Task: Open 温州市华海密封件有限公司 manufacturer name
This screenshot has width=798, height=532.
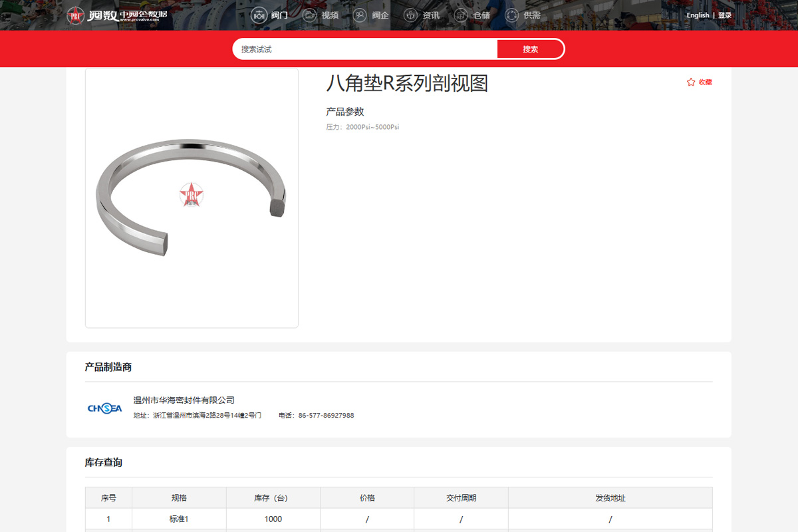Action: tap(184, 400)
